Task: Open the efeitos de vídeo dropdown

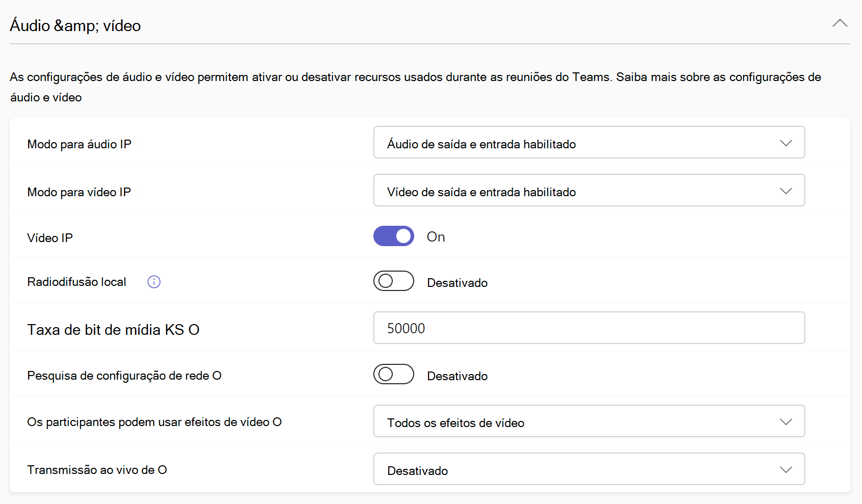Action: pos(589,421)
